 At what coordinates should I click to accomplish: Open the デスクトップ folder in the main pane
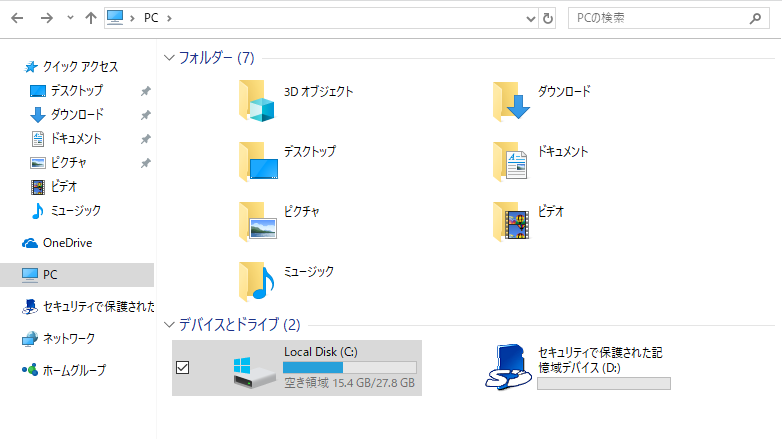pos(257,161)
